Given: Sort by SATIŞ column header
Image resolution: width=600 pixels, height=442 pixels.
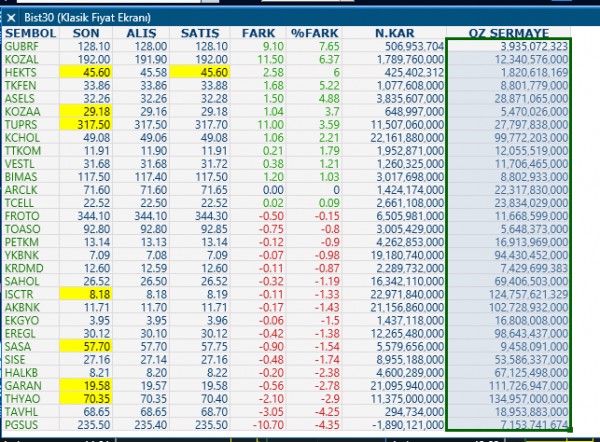Looking at the screenshot, I should [200, 33].
